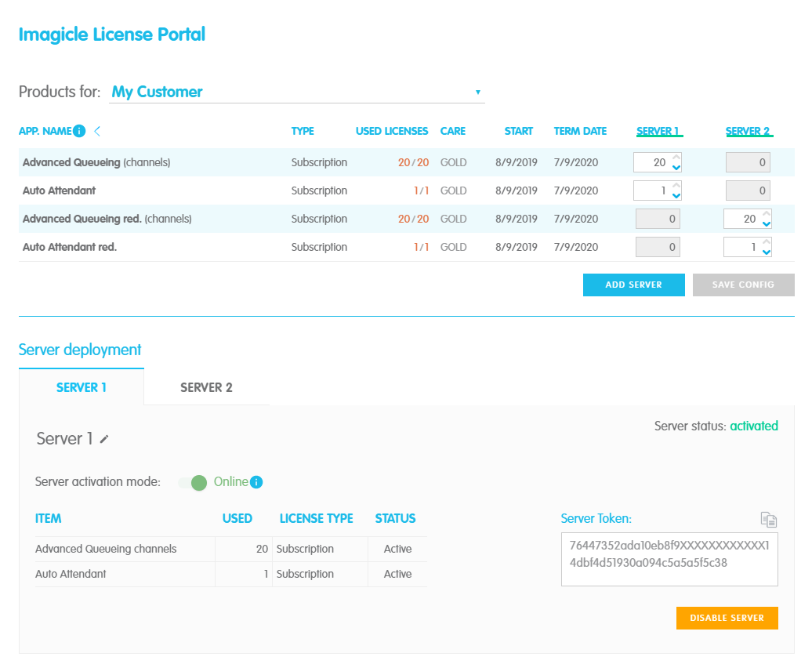Screen dimensions: 812x664
Task: Disable the server with the orange button
Action: point(727,618)
